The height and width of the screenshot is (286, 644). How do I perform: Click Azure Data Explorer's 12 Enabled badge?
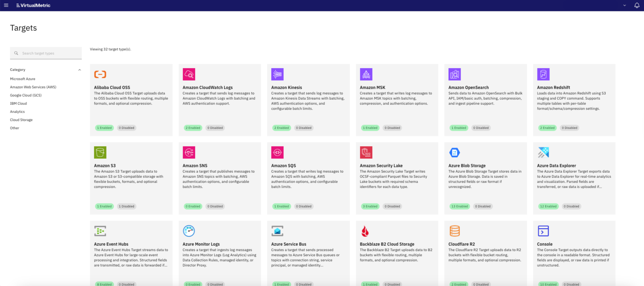[548, 206]
